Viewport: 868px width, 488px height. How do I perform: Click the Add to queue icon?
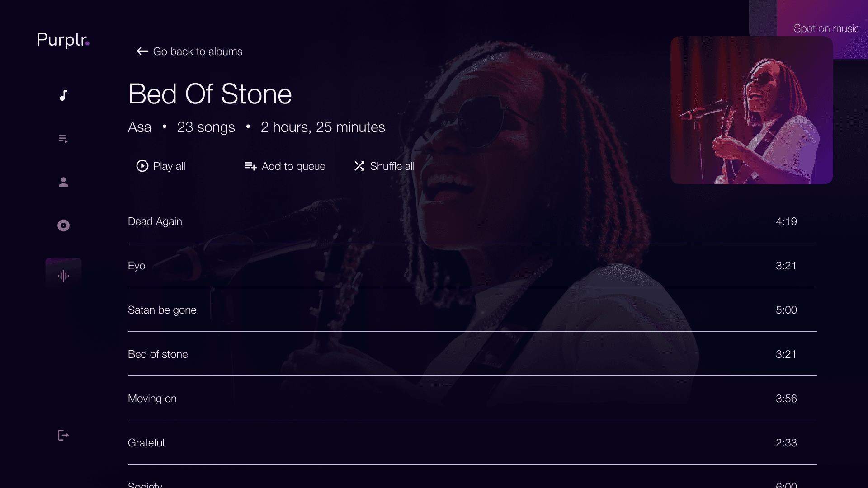tap(250, 166)
